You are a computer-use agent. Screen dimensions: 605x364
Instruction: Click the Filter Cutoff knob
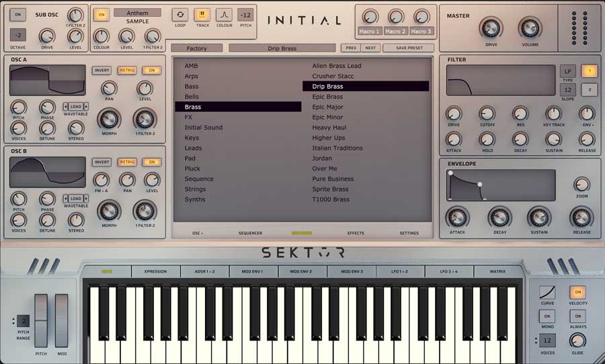tap(487, 114)
